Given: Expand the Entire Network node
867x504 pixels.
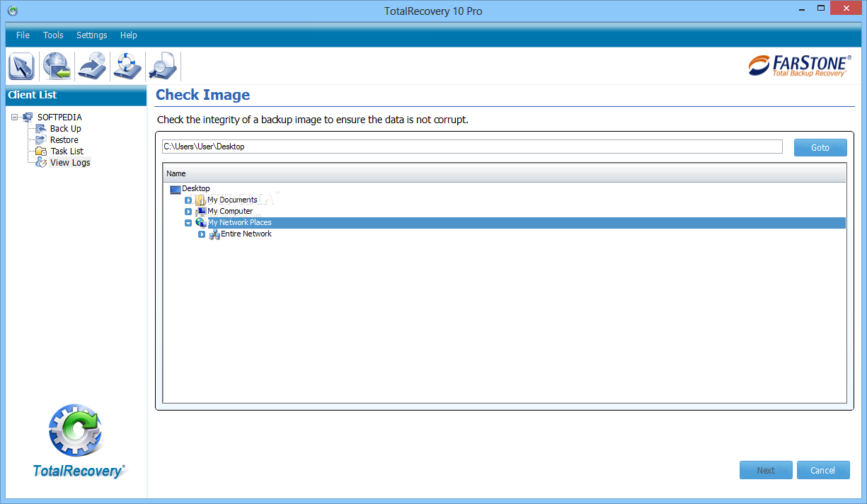Looking at the screenshot, I should click(202, 234).
